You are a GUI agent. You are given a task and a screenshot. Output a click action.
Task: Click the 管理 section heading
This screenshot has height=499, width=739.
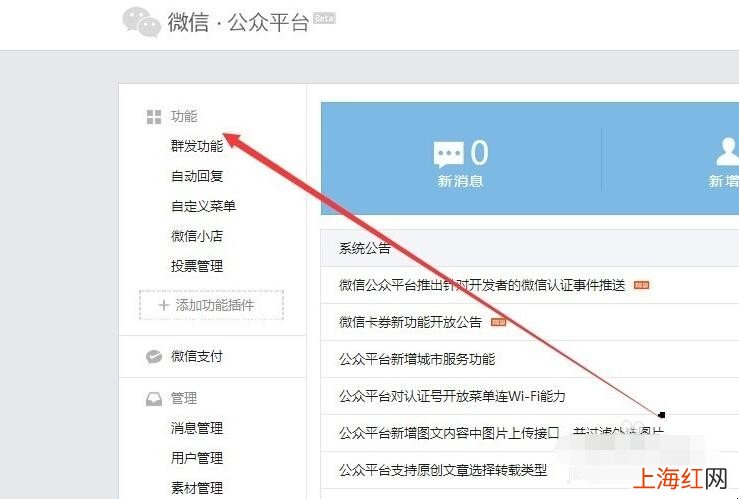click(184, 399)
